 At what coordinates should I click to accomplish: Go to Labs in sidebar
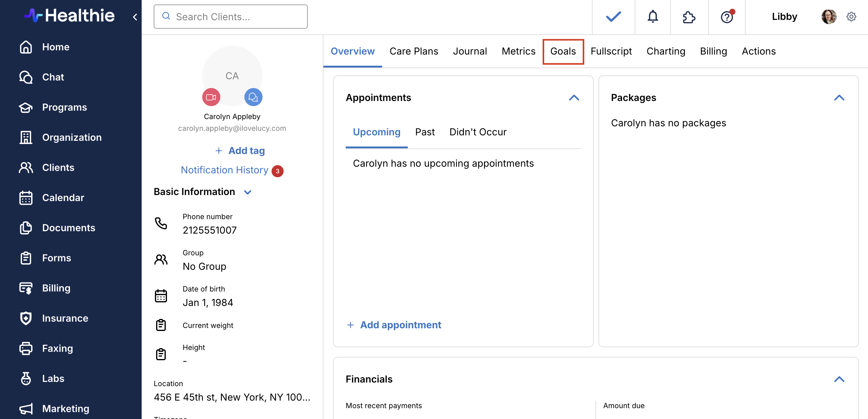[53, 378]
